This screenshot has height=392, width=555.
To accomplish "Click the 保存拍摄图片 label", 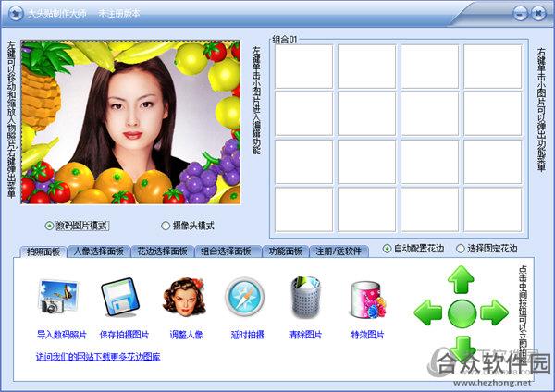I will pyautogui.click(x=124, y=335).
